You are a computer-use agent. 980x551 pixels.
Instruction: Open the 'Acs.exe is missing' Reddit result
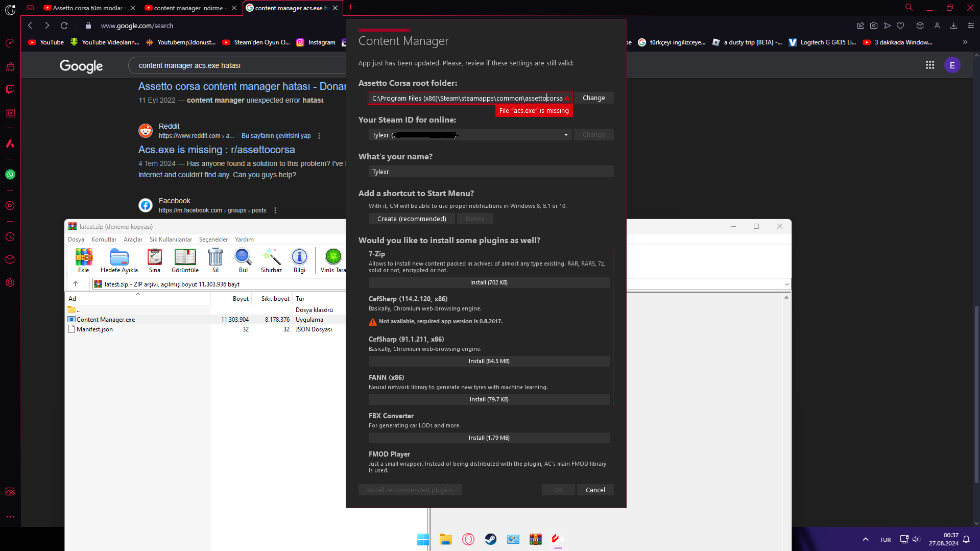pyautogui.click(x=217, y=150)
